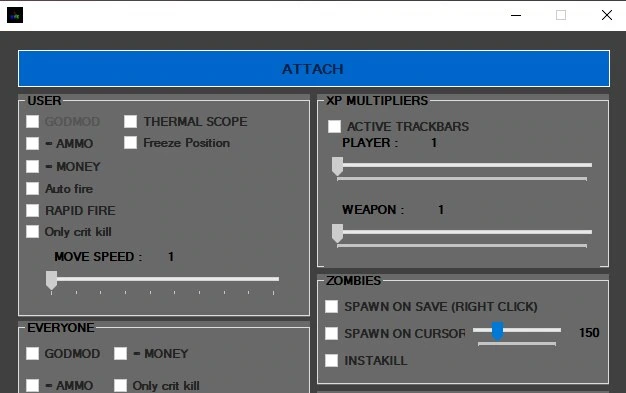Check Only crit kill in EVERYONE group

(121, 385)
